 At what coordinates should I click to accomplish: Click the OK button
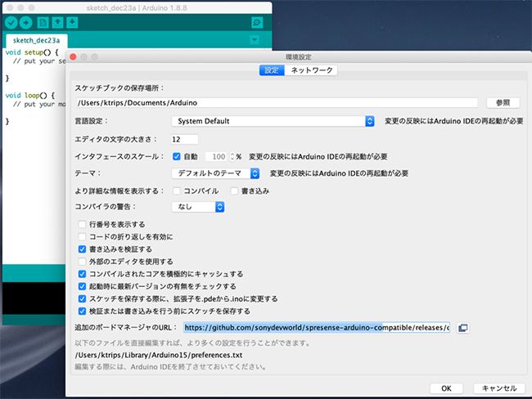447,388
